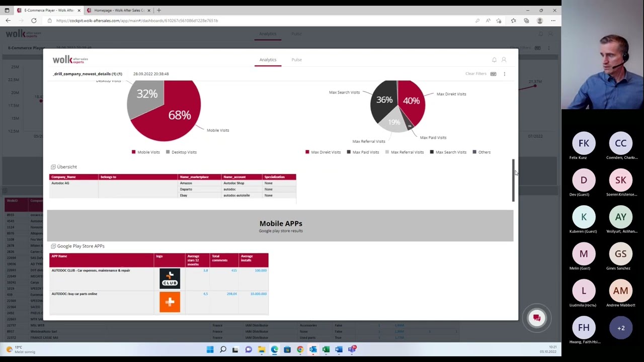This screenshot has height=362, width=644.
Task: Reload the page with refresh button
Action: click(x=34, y=21)
